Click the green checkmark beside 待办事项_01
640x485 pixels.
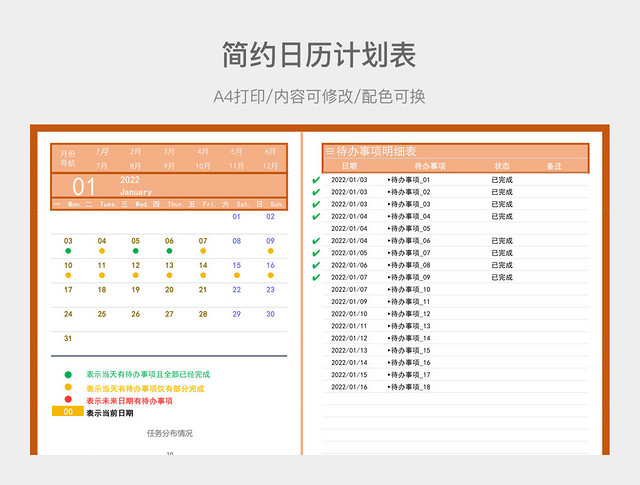click(x=316, y=180)
